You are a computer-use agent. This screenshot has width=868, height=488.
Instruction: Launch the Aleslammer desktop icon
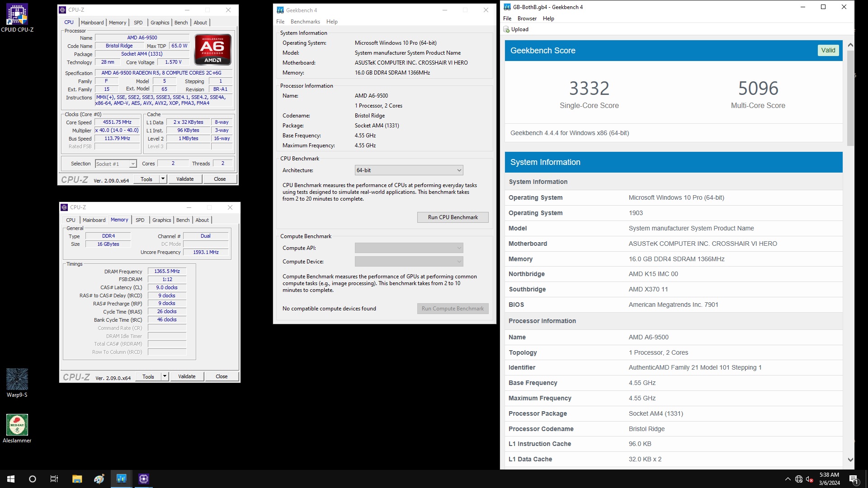click(x=17, y=429)
